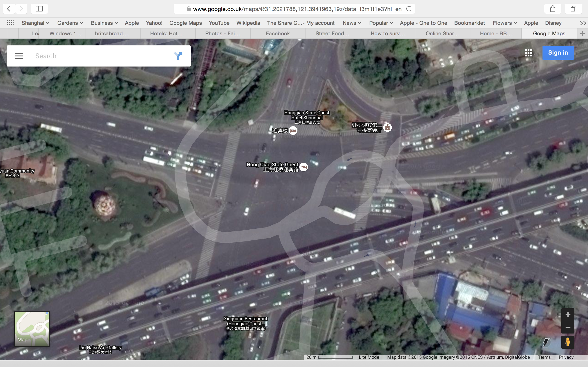Open the Google Maps hamburger menu
The image size is (588, 367).
pos(19,56)
